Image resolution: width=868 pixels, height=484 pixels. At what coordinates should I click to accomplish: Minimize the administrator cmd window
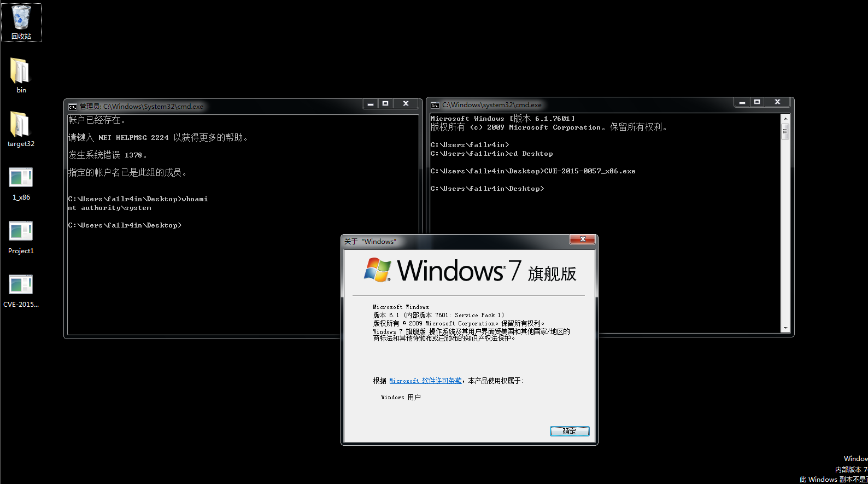[x=371, y=103]
